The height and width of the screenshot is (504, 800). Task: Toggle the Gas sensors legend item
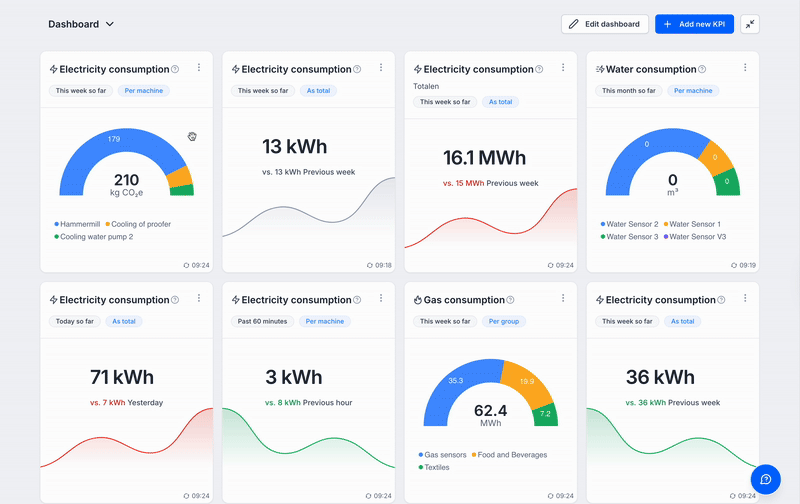(442, 455)
